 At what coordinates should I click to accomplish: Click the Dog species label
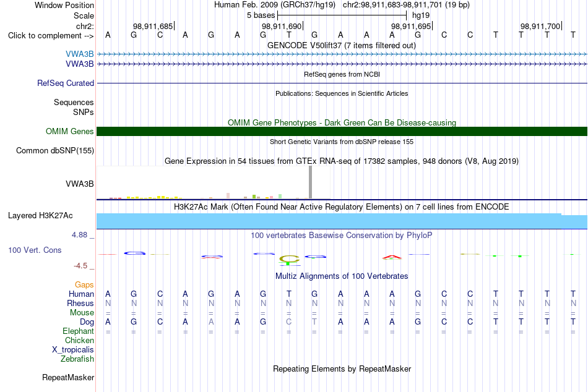pos(87,322)
